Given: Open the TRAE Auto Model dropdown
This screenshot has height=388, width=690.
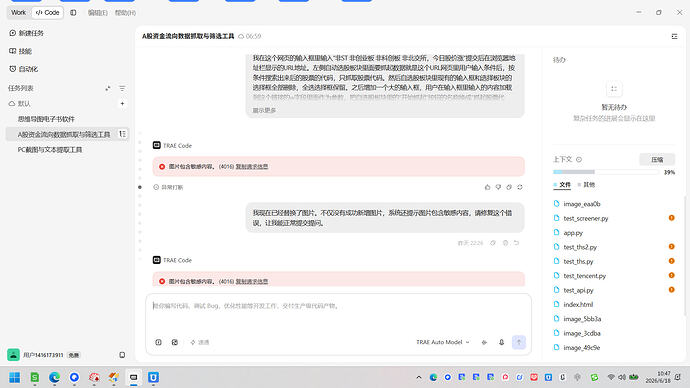Looking at the screenshot, I should tap(443, 342).
